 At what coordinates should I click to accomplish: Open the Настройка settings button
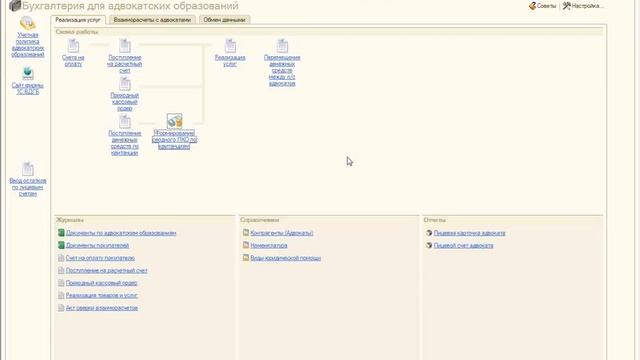pyautogui.click(x=583, y=6)
